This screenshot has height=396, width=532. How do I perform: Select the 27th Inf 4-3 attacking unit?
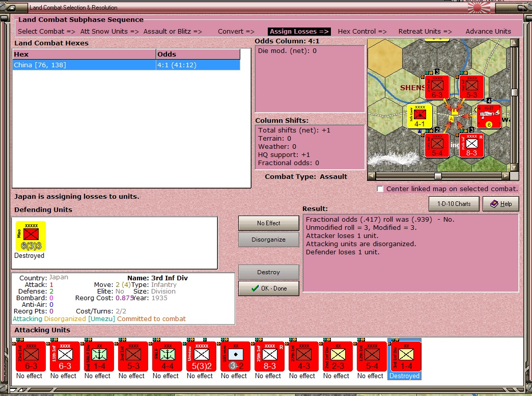(303, 357)
